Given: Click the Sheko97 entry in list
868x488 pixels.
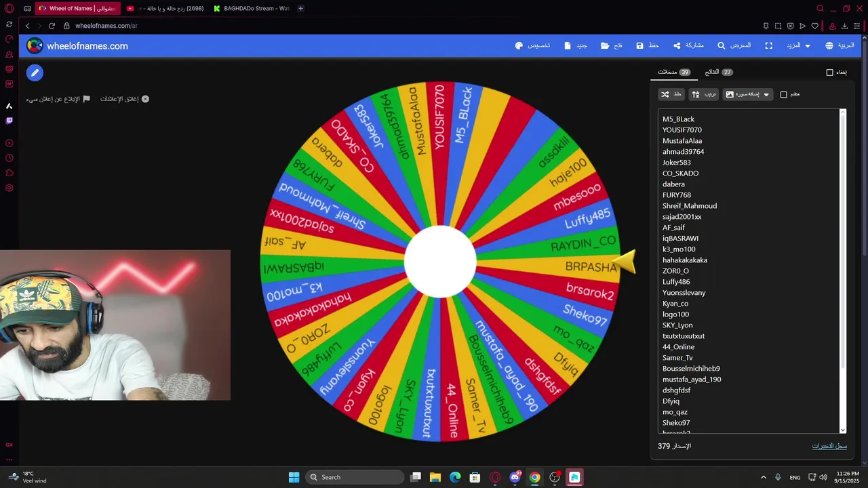Looking at the screenshot, I should coord(676,423).
